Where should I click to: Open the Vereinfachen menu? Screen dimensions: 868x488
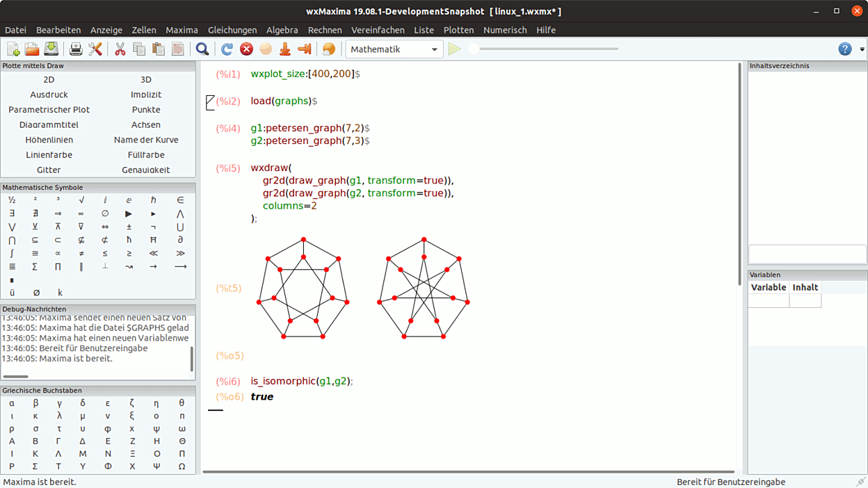pyautogui.click(x=378, y=30)
